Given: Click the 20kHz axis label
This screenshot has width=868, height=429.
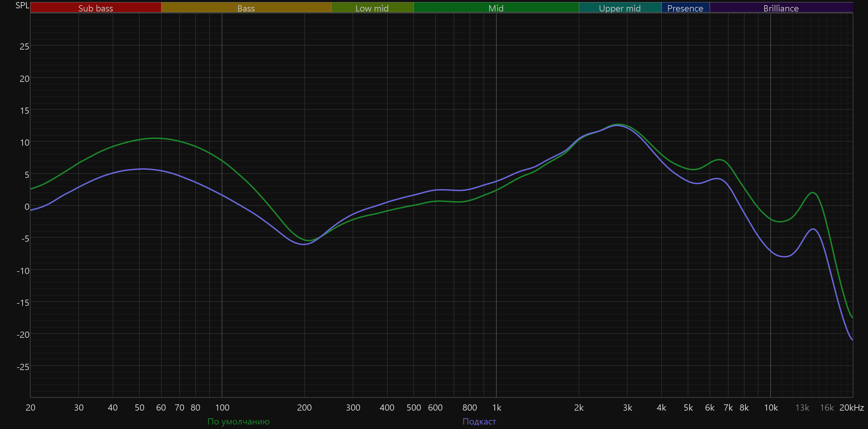Looking at the screenshot, I should (x=851, y=407).
